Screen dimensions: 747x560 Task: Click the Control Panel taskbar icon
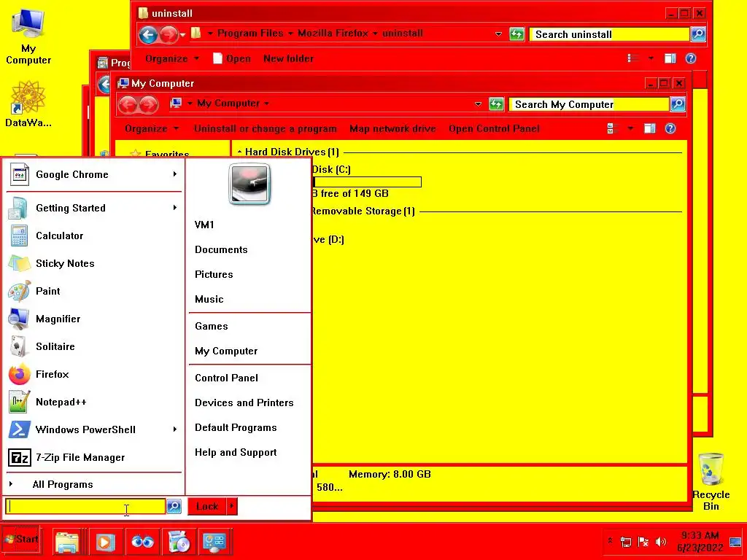[215, 542]
